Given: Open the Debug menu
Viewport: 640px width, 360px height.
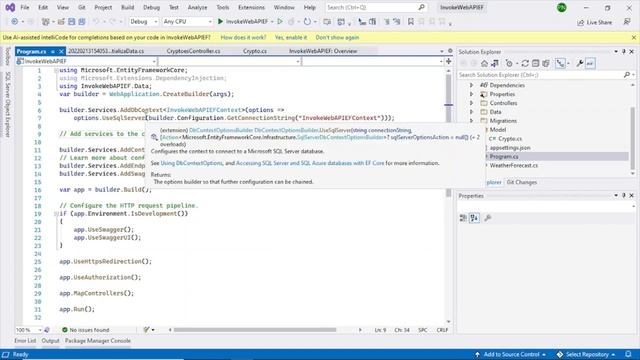Looking at the screenshot, I should 151,7.
